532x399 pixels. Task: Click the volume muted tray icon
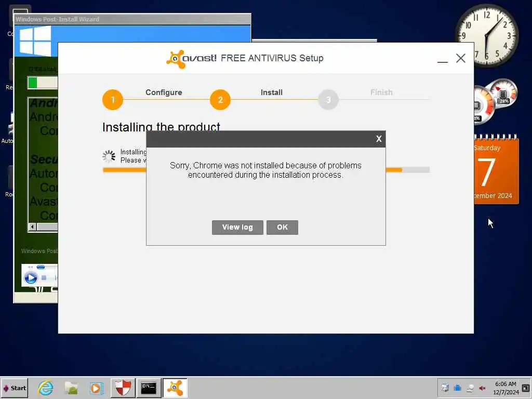tap(482, 388)
